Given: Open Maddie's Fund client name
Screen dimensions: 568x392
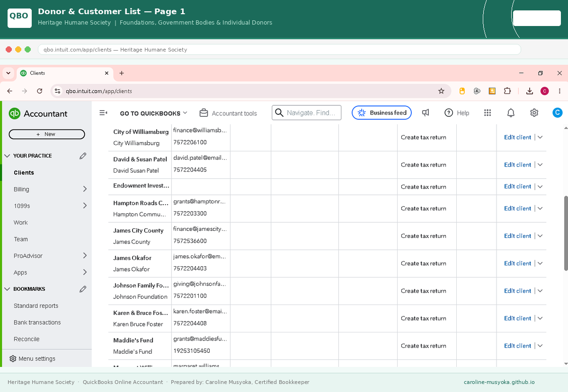Looking at the screenshot, I should coord(133,340).
